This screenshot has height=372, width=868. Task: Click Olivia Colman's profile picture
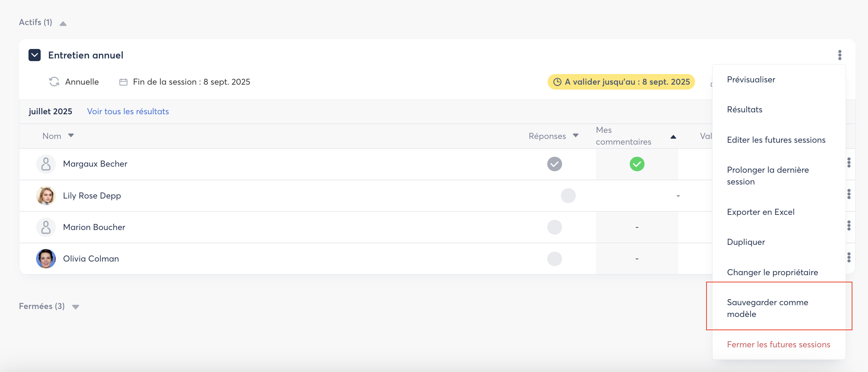[46, 259]
